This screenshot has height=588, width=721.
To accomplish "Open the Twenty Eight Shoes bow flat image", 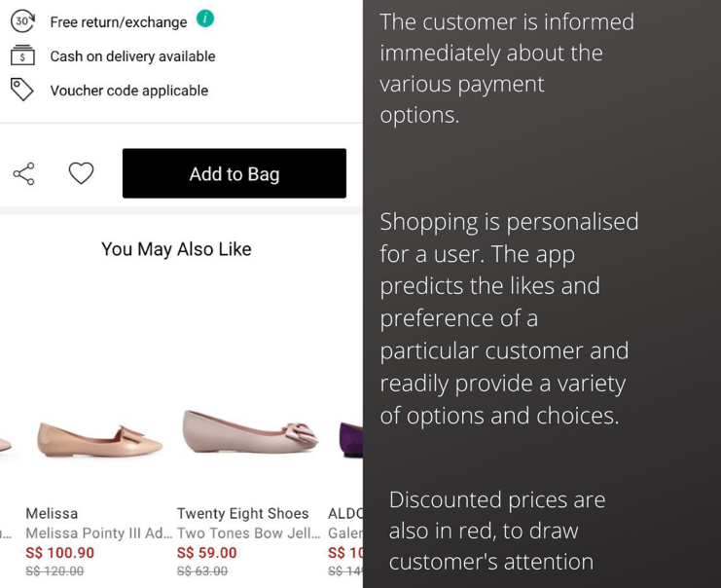I will pyautogui.click(x=250, y=431).
